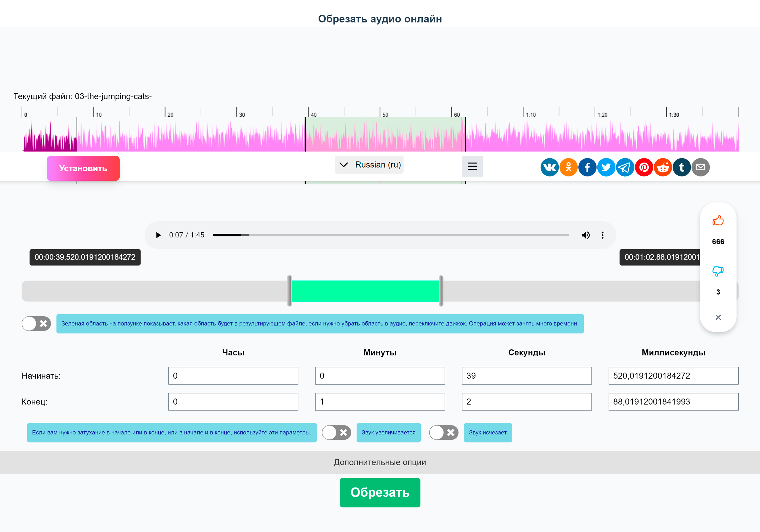Share on Odnoklassniki icon
Image resolution: width=760 pixels, height=532 pixels.
click(x=568, y=167)
